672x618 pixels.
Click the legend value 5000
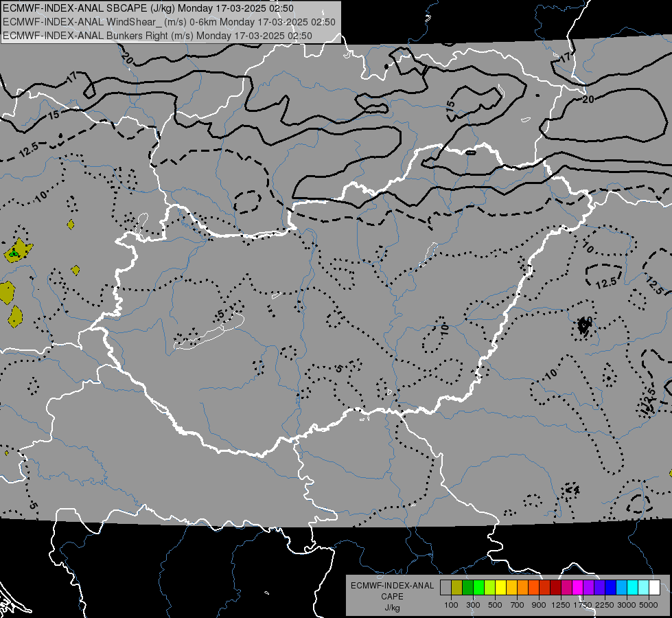649,605
